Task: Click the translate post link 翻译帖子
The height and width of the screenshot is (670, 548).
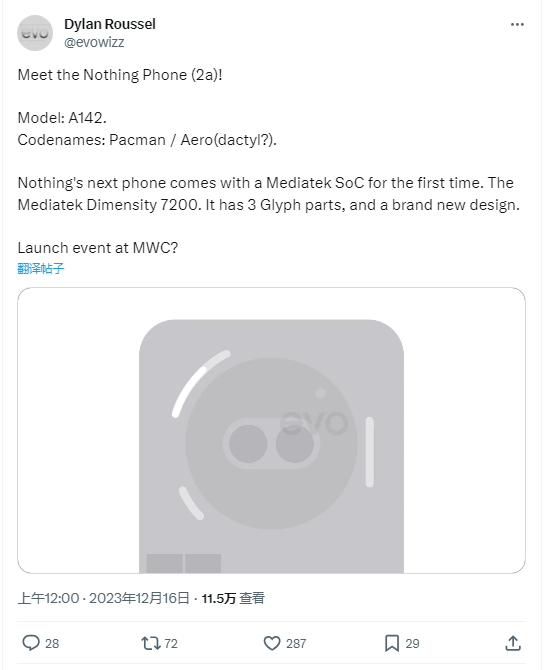Action: pyautogui.click(x=41, y=268)
